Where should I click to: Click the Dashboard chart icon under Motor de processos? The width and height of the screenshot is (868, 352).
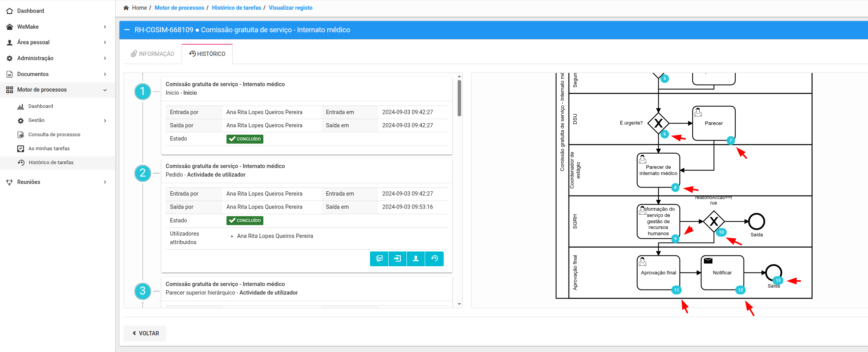(21, 106)
